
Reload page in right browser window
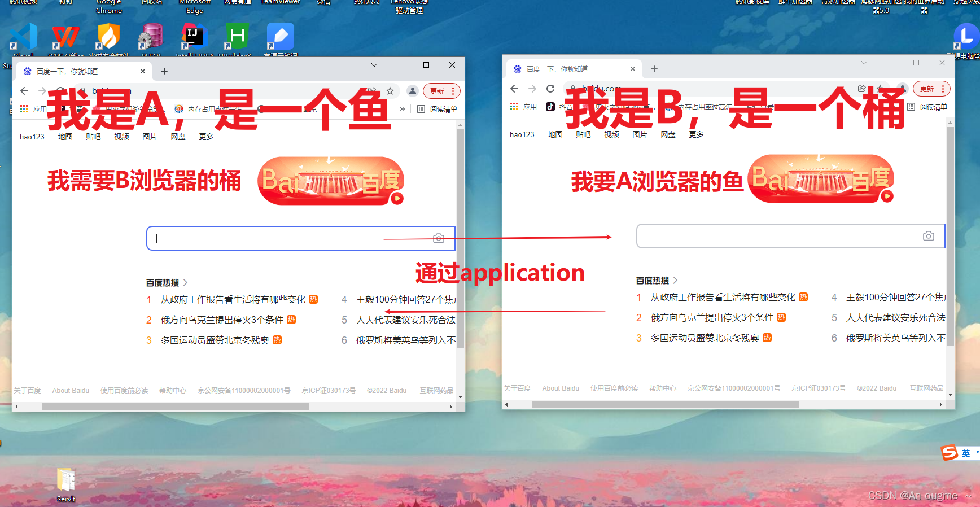550,89
